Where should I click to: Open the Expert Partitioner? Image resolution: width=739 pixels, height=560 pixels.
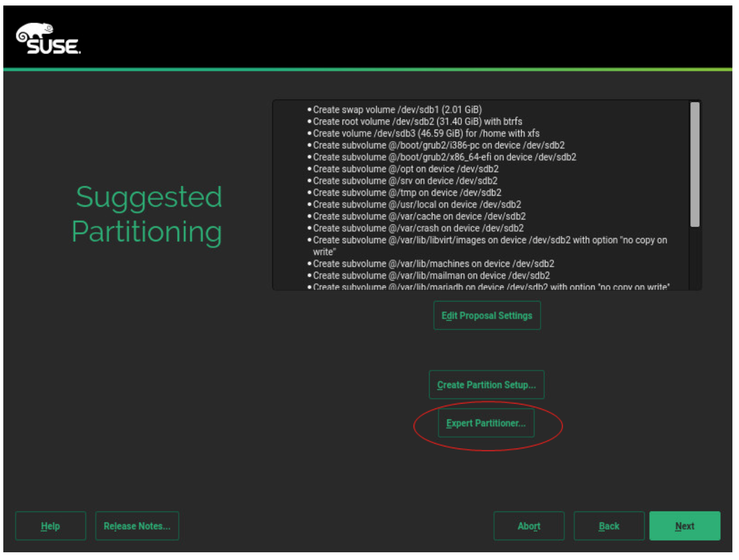[485, 423]
